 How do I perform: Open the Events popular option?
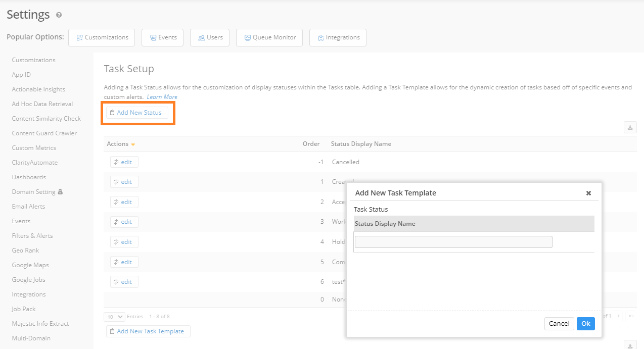click(163, 37)
